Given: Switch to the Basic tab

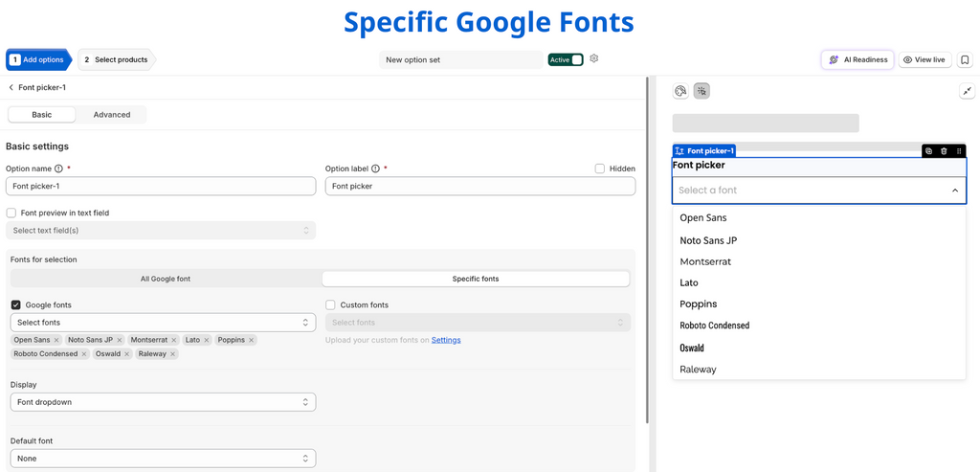Looking at the screenshot, I should [x=42, y=114].
